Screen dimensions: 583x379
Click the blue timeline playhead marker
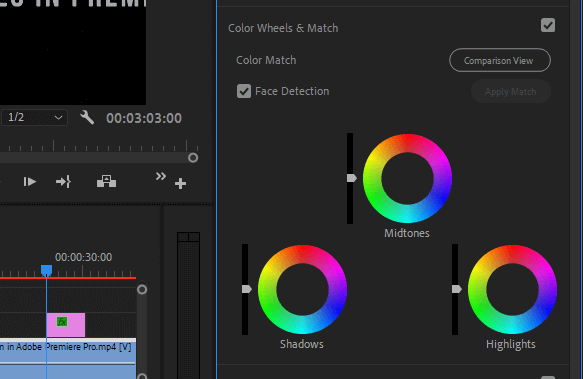46,270
